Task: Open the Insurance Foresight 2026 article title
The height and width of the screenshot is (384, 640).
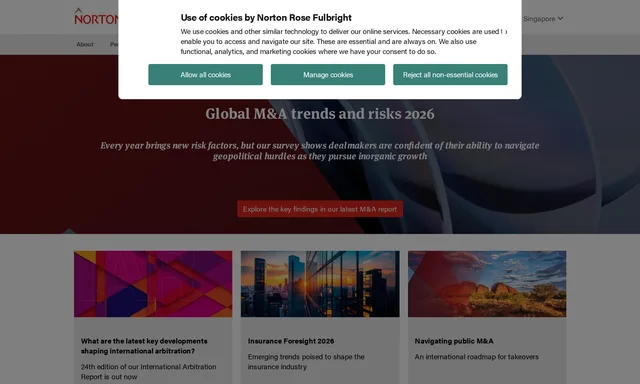Action: (x=291, y=341)
